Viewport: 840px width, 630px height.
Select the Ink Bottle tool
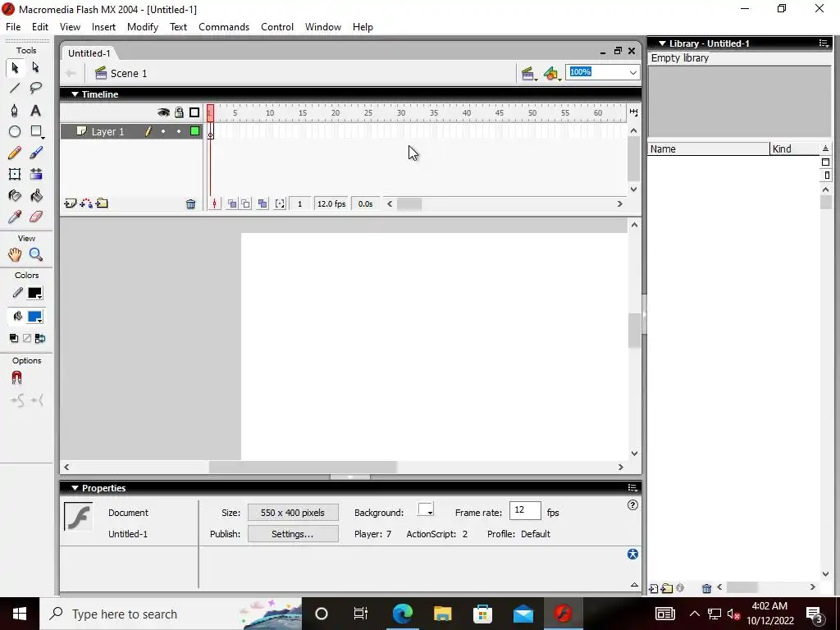[x=15, y=196]
